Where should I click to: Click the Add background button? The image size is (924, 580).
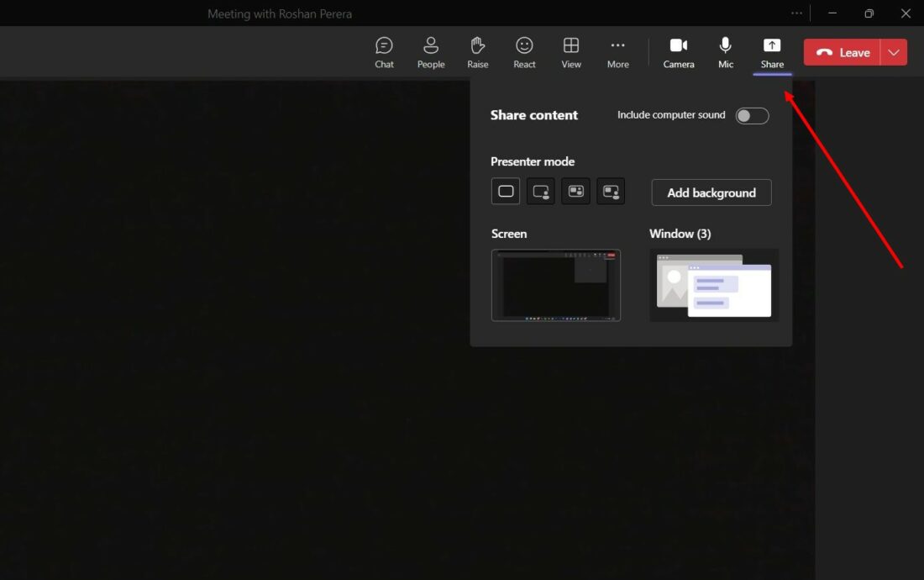coord(711,192)
